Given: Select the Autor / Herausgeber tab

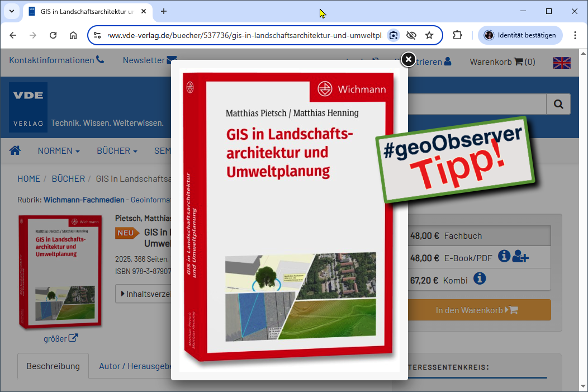Looking at the screenshot, I should coord(135,366).
